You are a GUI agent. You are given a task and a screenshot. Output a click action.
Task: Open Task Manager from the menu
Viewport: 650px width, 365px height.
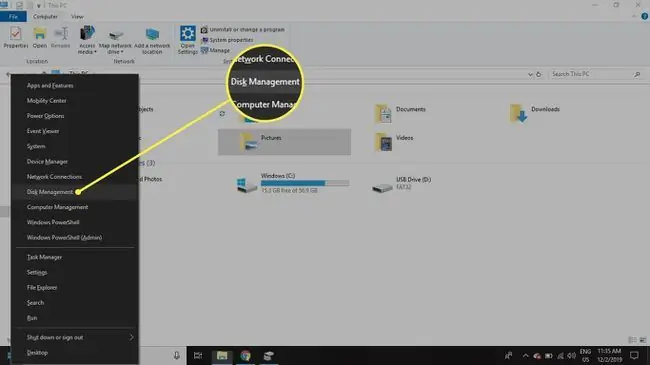[44, 257]
